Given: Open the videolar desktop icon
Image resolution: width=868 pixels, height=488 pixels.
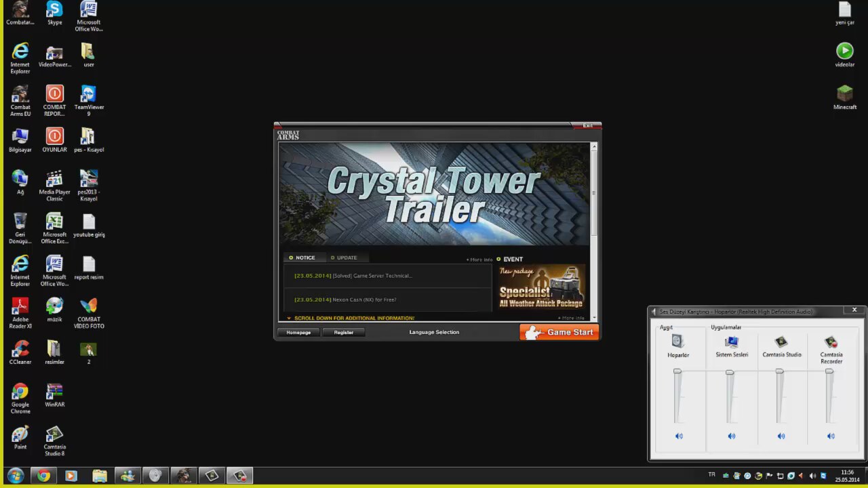Looking at the screenshot, I should pyautogui.click(x=844, y=56).
